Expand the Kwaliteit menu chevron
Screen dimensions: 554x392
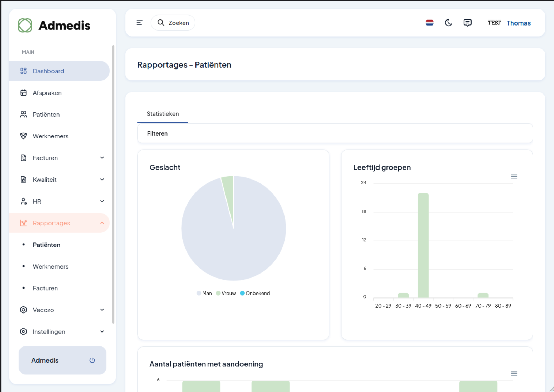(x=102, y=180)
